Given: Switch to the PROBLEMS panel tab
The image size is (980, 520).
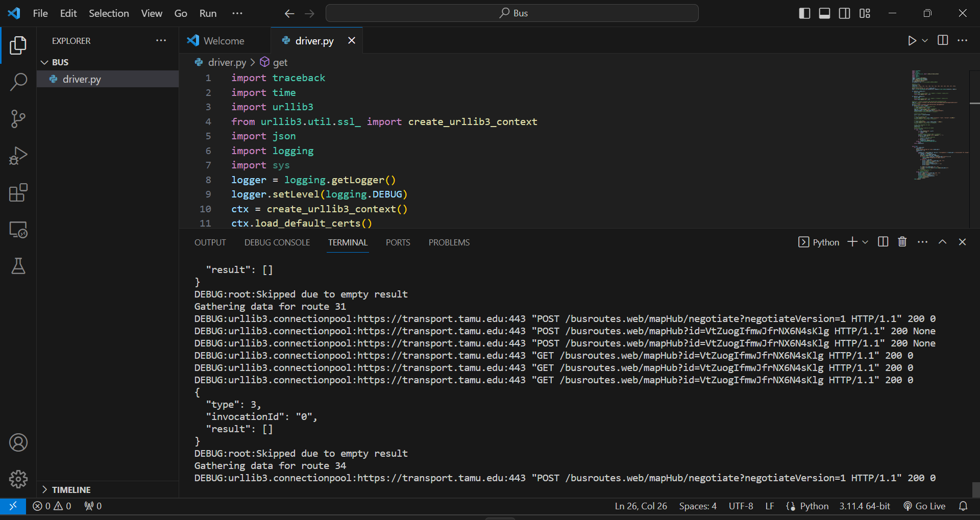Looking at the screenshot, I should point(449,242).
